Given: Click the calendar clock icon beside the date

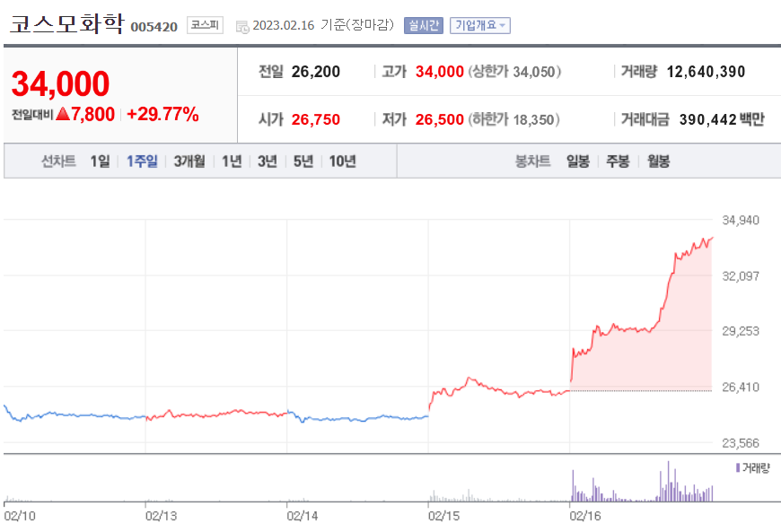Looking at the screenshot, I should pos(242,27).
